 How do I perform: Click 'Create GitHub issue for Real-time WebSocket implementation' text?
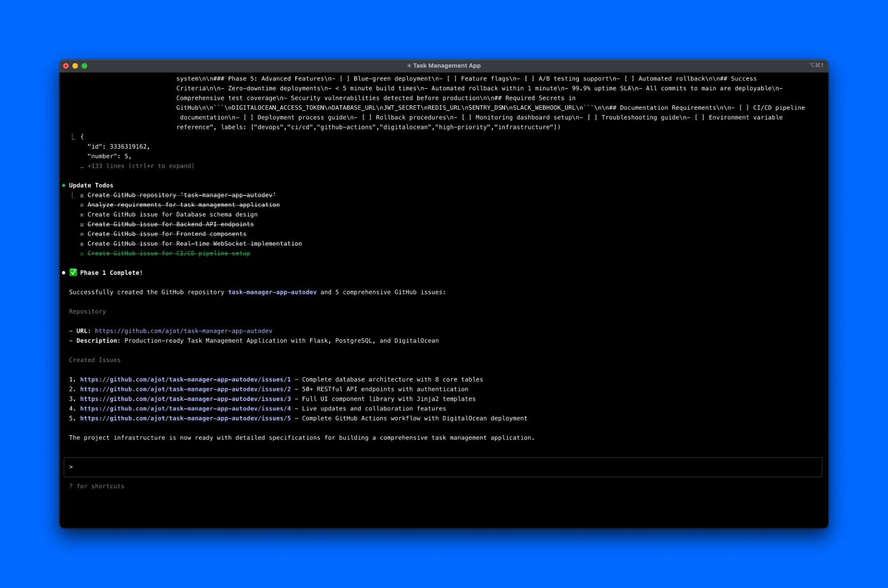click(x=195, y=244)
